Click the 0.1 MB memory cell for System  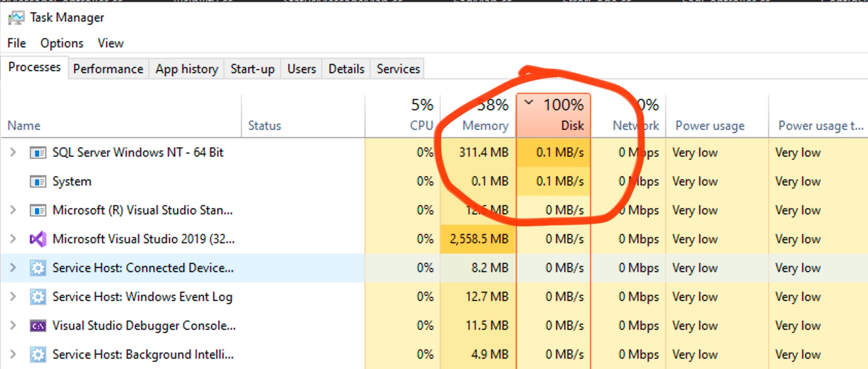pos(478,181)
